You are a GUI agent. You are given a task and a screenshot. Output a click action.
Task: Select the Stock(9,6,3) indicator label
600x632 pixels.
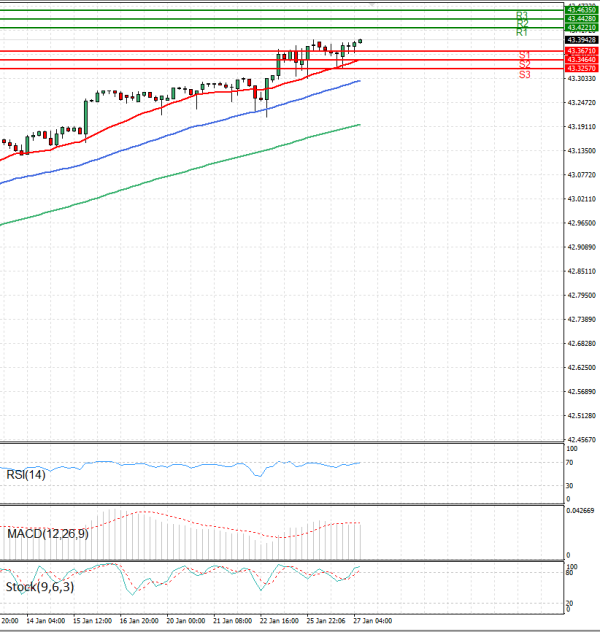(39, 587)
